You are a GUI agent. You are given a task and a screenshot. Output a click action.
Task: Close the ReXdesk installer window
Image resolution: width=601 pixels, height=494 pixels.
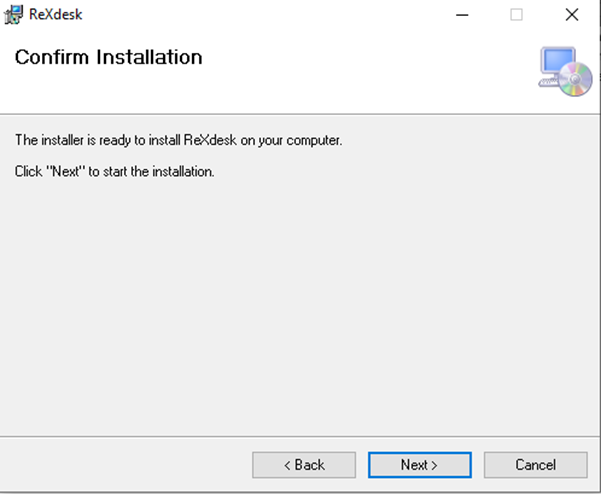tap(571, 14)
